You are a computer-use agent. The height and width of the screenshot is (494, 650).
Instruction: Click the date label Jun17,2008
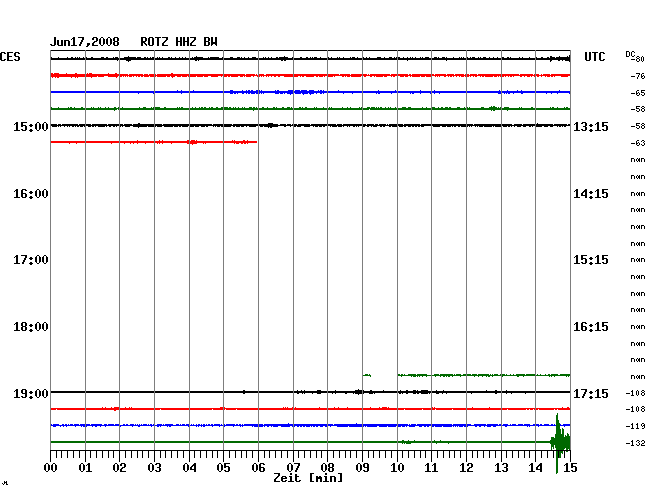pos(85,42)
